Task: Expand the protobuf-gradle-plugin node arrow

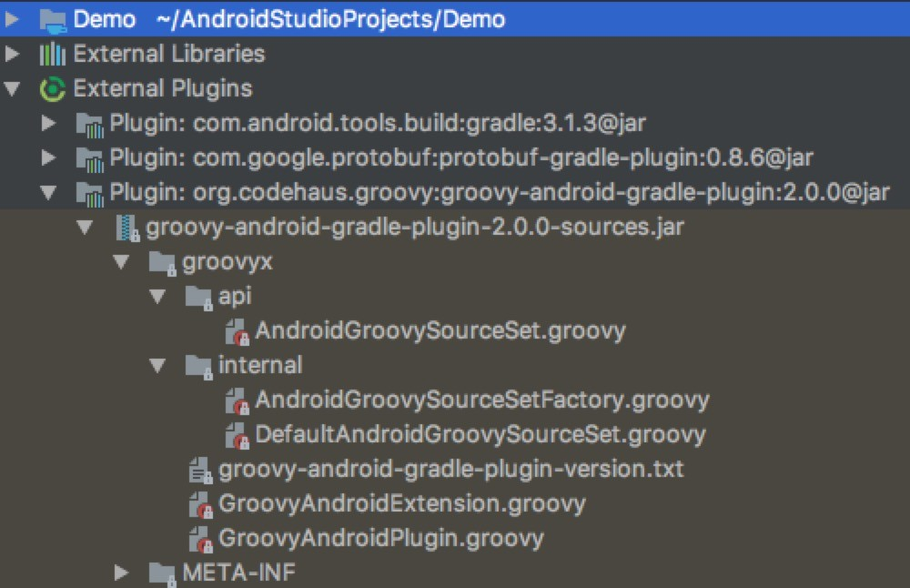Action: click(x=48, y=157)
